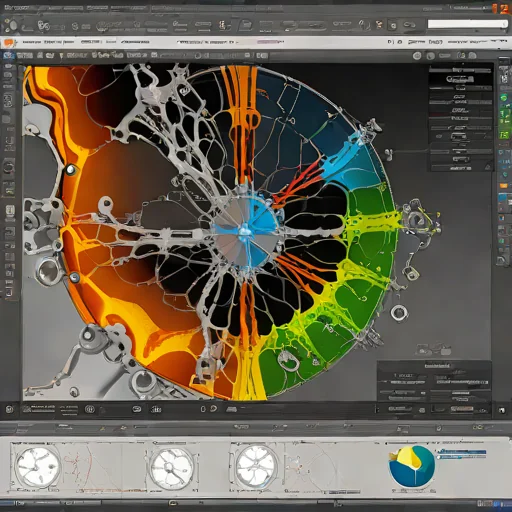Click the small orange figure icon in the top toolbar
The image size is (512, 512).
[379, 24]
